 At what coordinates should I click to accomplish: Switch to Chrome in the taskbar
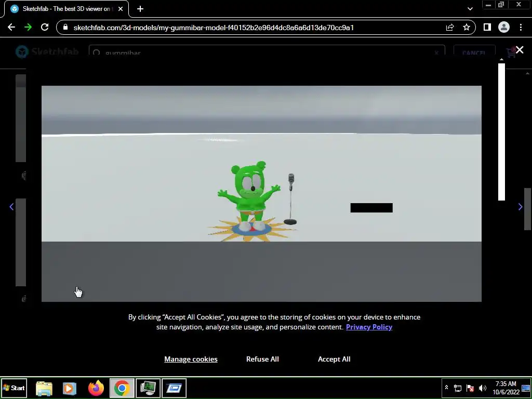point(122,388)
